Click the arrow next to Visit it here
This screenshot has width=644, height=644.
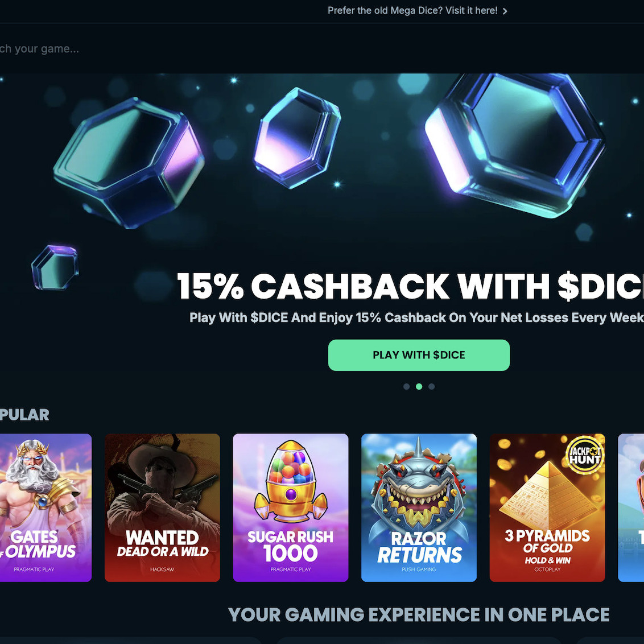(x=505, y=11)
